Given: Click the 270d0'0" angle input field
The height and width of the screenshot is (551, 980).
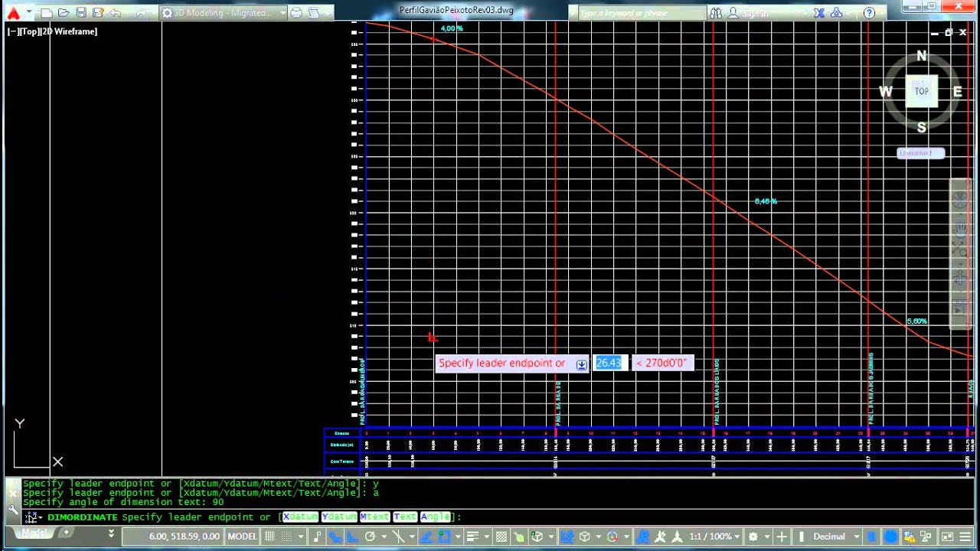Looking at the screenshot, I should (x=663, y=363).
